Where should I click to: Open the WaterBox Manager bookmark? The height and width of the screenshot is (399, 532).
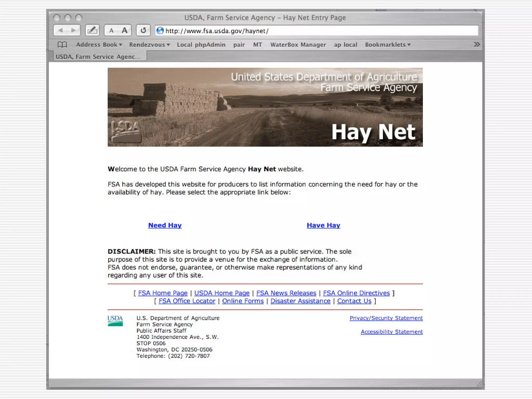coord(298,45)
